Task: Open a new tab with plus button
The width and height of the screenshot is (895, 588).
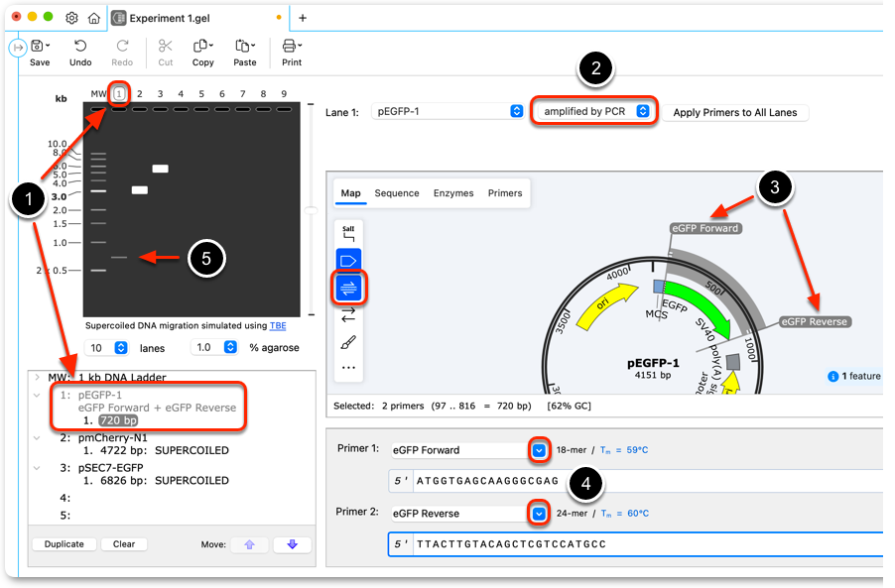Action: (x=303, y=18)
